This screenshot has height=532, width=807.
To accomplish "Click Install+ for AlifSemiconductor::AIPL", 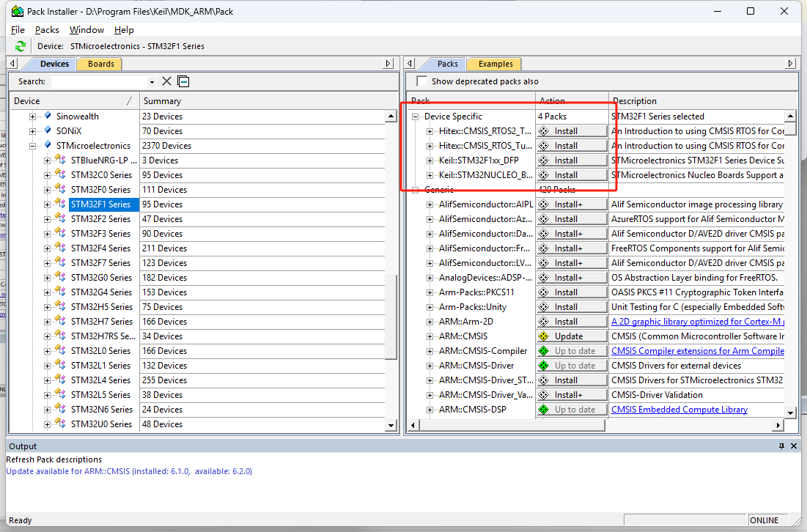I will click(x=572, y=204).
